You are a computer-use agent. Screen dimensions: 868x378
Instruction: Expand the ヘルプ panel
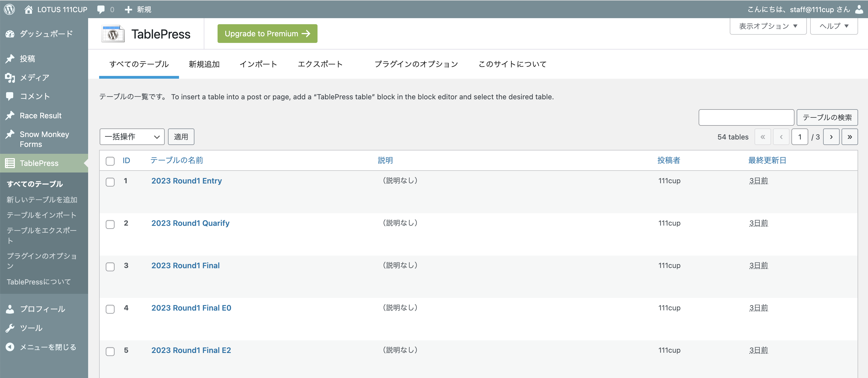coord(834,26)
